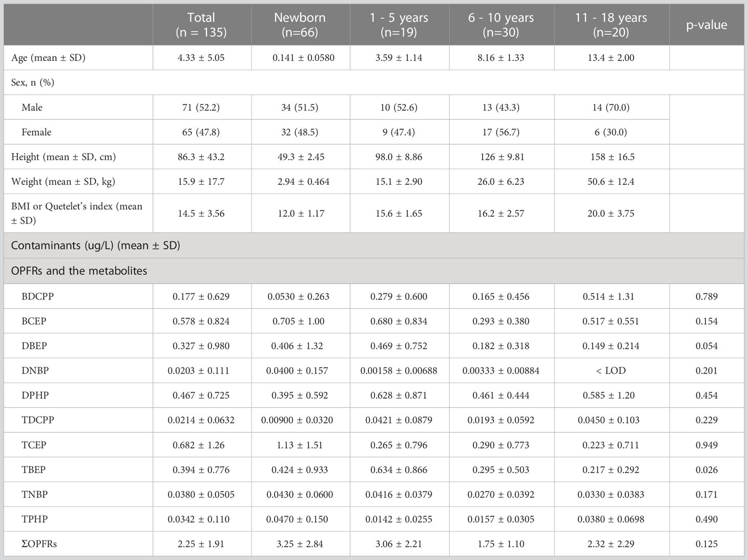Click the 'Total (n = 135)' column header
This screenshot has width=748, height=560.
201,25
